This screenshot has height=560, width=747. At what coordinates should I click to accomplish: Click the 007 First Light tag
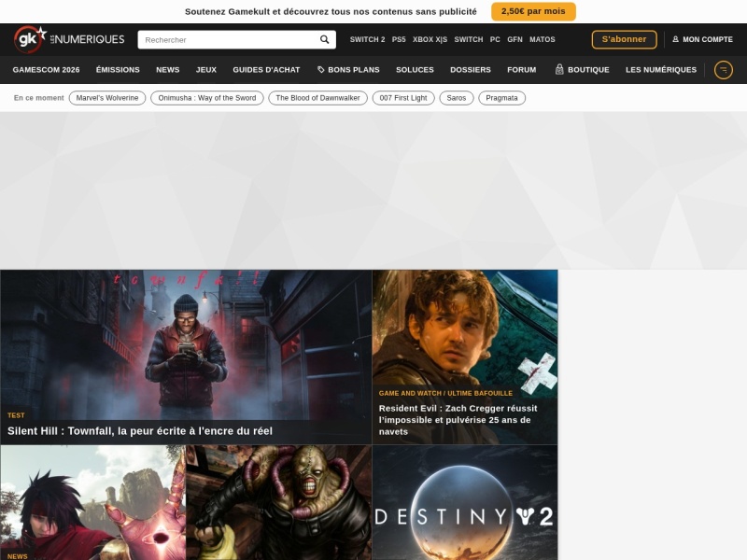point(403,98)
